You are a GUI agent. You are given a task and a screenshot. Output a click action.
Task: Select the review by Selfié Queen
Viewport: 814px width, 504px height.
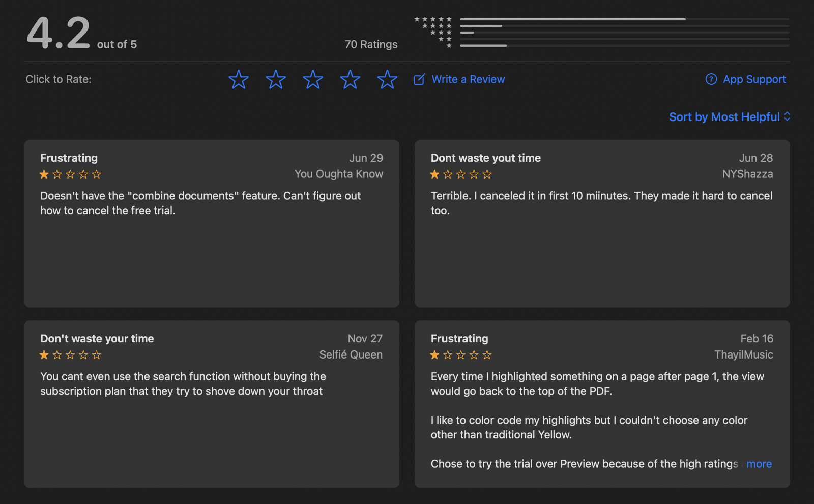[212, 404]
